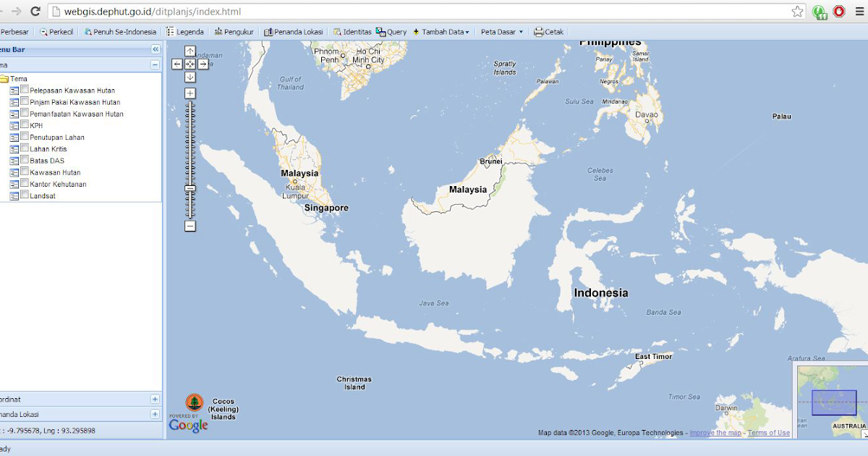The height and width of the screenshot is (456, 868).
Task: Click the Improve the map link
Action: tap(715, 432)
